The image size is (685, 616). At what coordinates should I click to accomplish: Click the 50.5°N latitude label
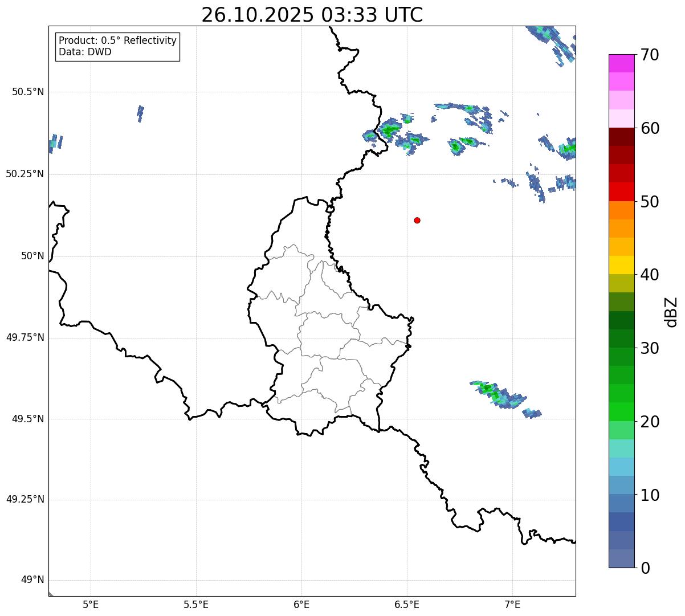[28, 92]
